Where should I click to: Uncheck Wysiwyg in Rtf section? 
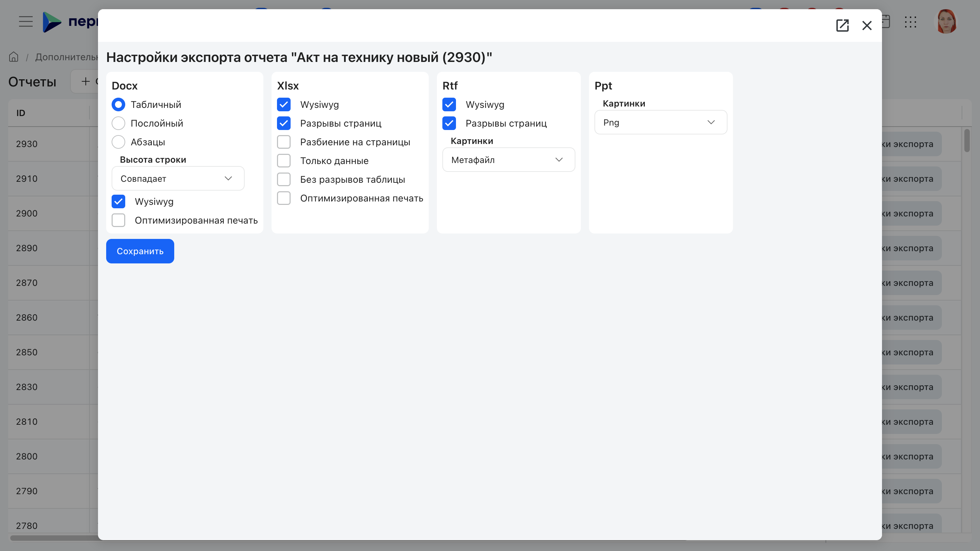pos(449,104)
